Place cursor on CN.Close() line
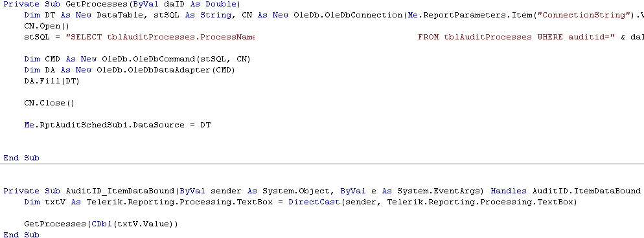 (x=50, y=103)
